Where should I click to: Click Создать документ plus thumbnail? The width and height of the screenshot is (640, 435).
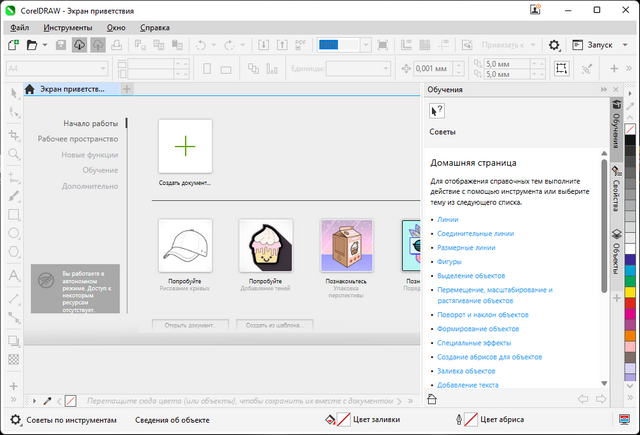point(185,146)
